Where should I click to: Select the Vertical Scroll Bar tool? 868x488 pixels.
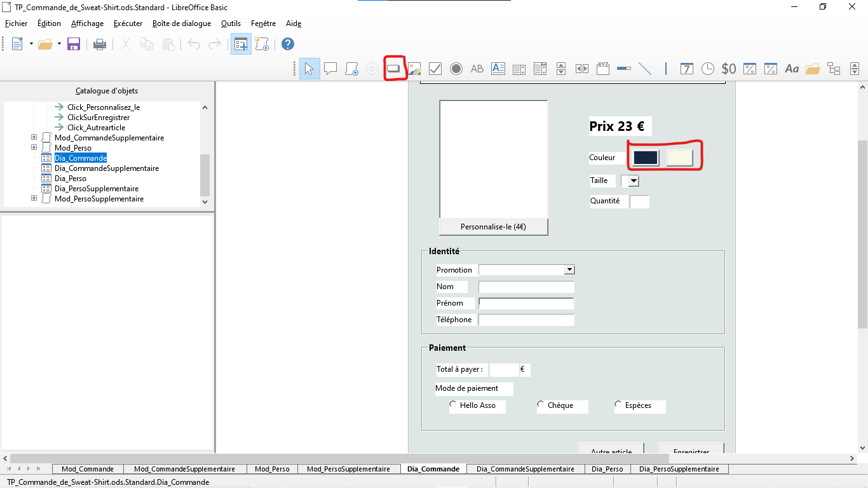point(561,69)
